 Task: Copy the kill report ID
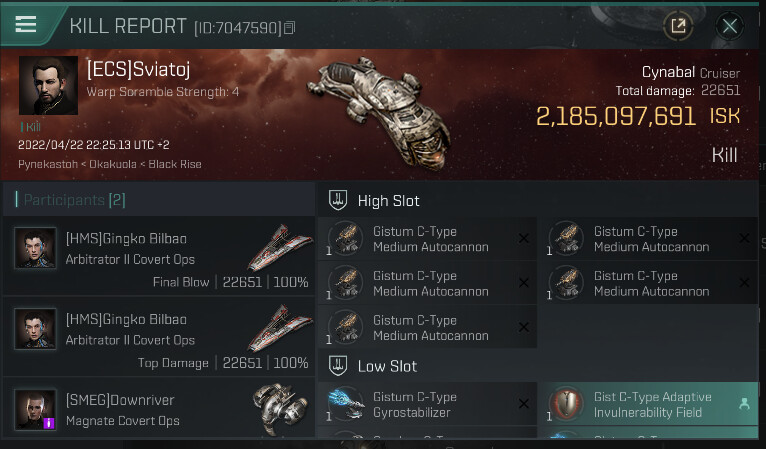coord(289,28)
